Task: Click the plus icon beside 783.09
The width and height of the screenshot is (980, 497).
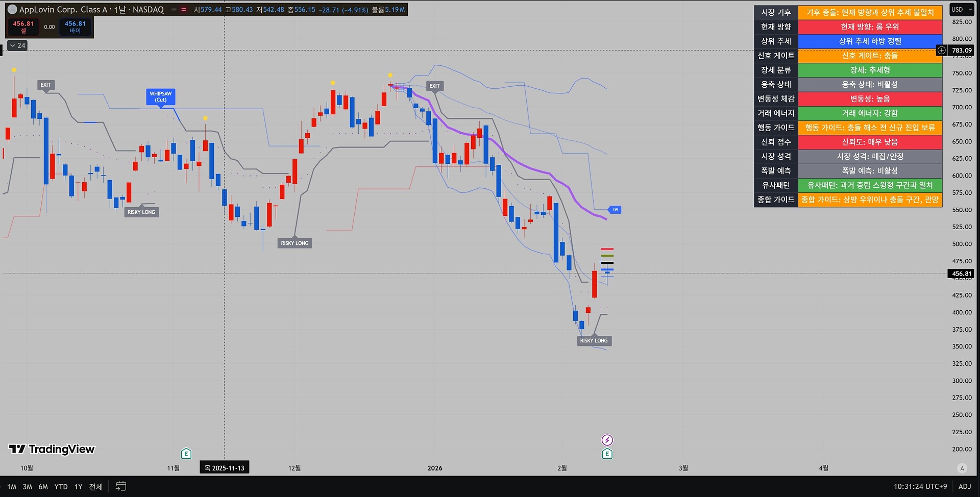Action: pyautogui.click(x=942, y=50)
